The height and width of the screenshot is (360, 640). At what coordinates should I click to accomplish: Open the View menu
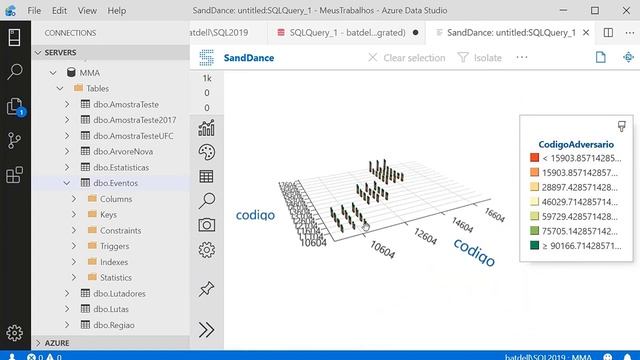(87, 10)
